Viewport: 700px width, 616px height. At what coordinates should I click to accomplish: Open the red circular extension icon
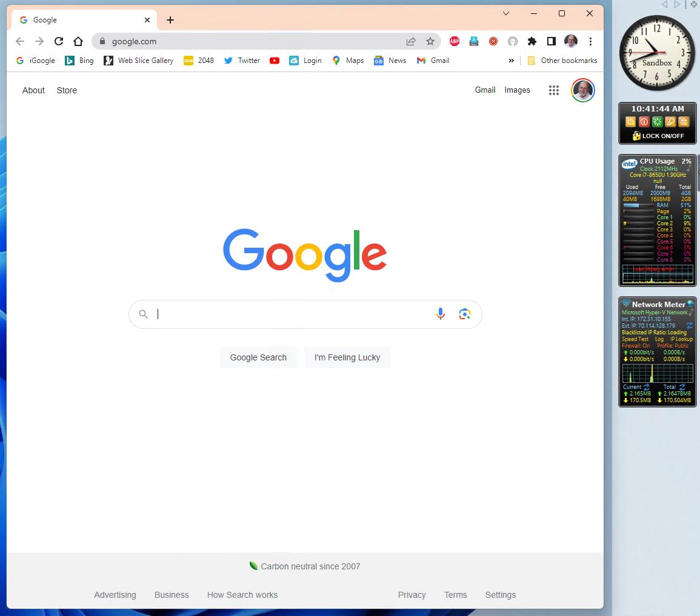[x=493, y=41]
